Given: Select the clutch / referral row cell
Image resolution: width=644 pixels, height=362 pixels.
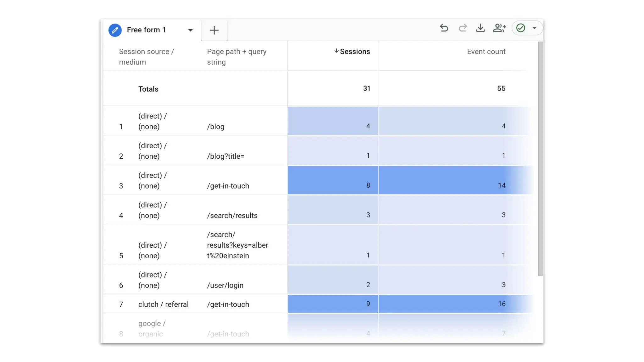Looking at the screenshot, I should click(163, 304).
